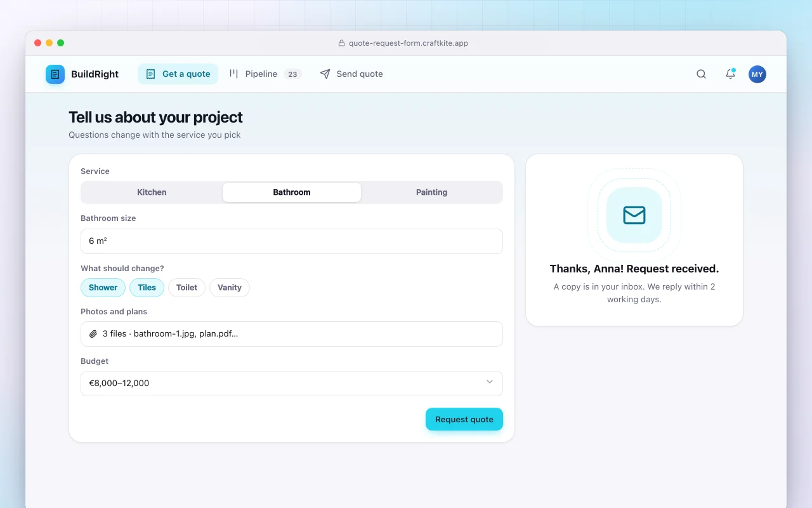Enable the Vanity chip
Viewport: 812px width, 508px height.
click(x=230, y=288)
